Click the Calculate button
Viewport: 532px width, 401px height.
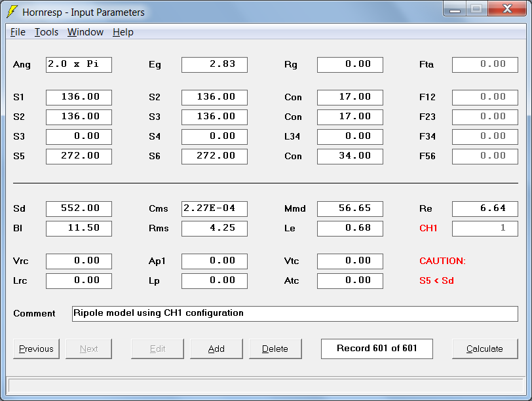485,349
